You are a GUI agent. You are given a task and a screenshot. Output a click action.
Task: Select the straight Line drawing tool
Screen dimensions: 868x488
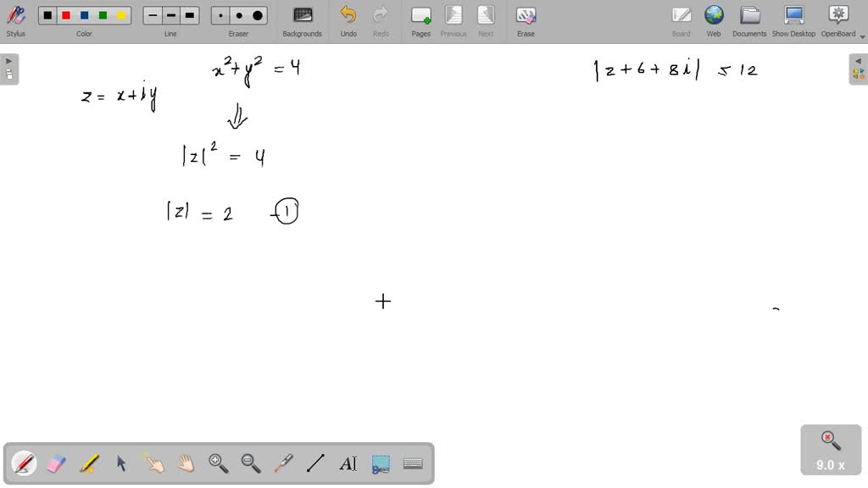click(315, 463)
